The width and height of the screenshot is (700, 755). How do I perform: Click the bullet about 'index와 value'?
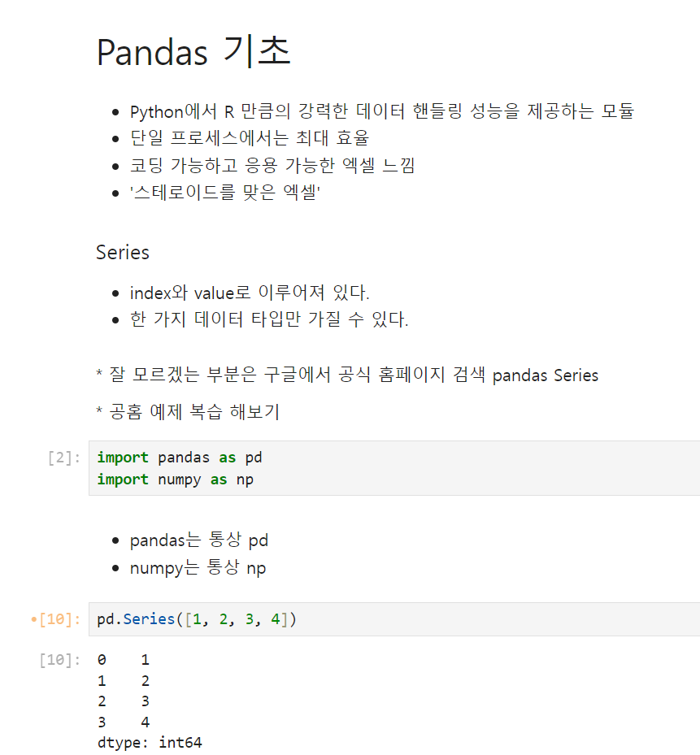click(250, 293)
